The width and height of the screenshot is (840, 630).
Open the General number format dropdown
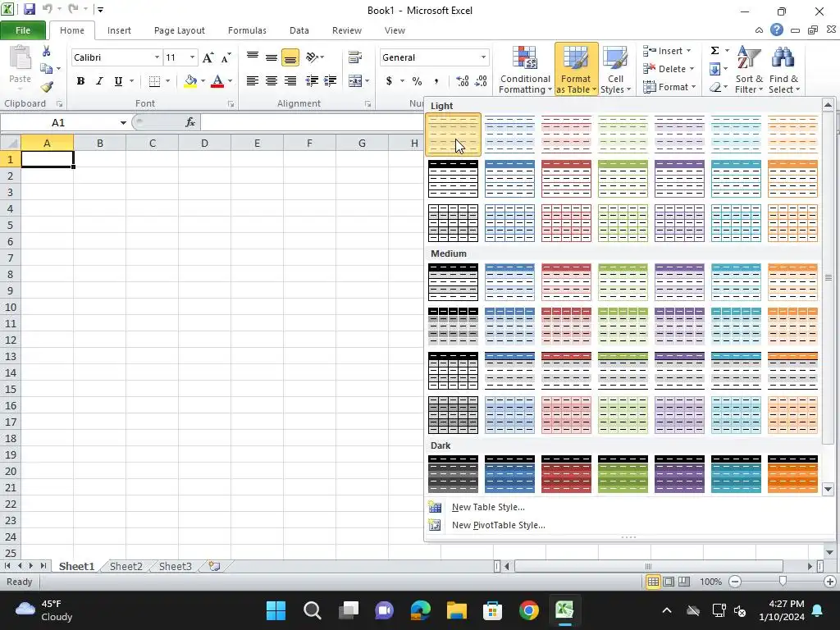coord(483,57)
